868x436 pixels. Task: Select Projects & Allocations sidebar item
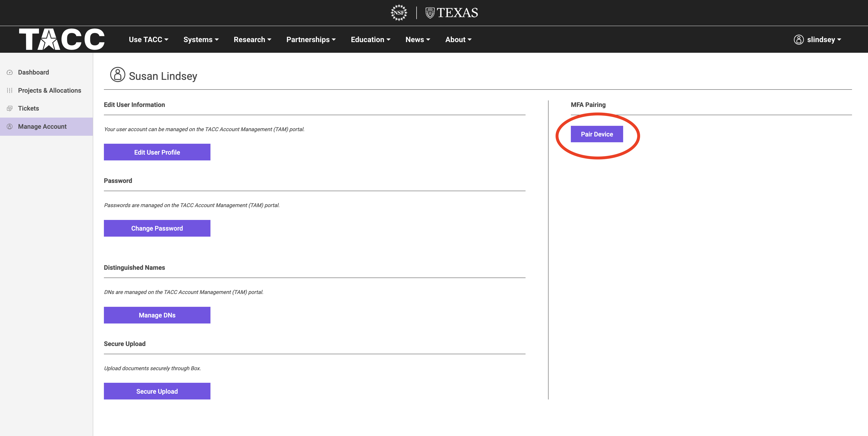pos(50,90)
